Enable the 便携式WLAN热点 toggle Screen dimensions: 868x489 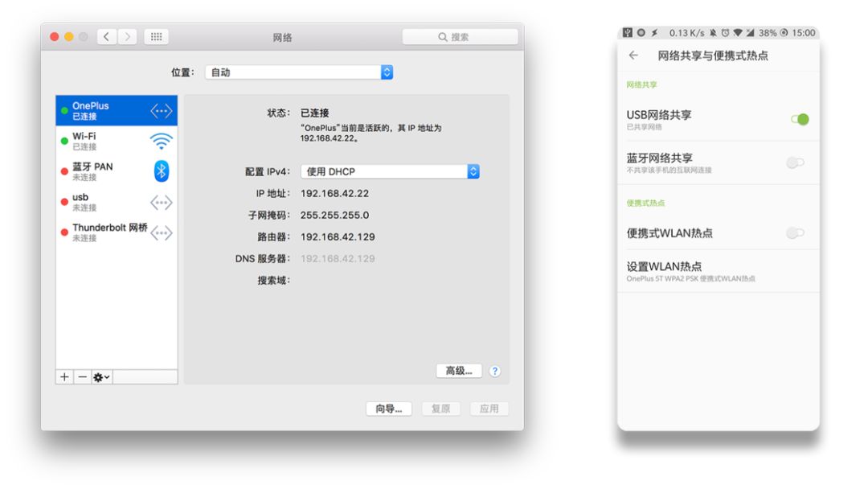(796, 233)
